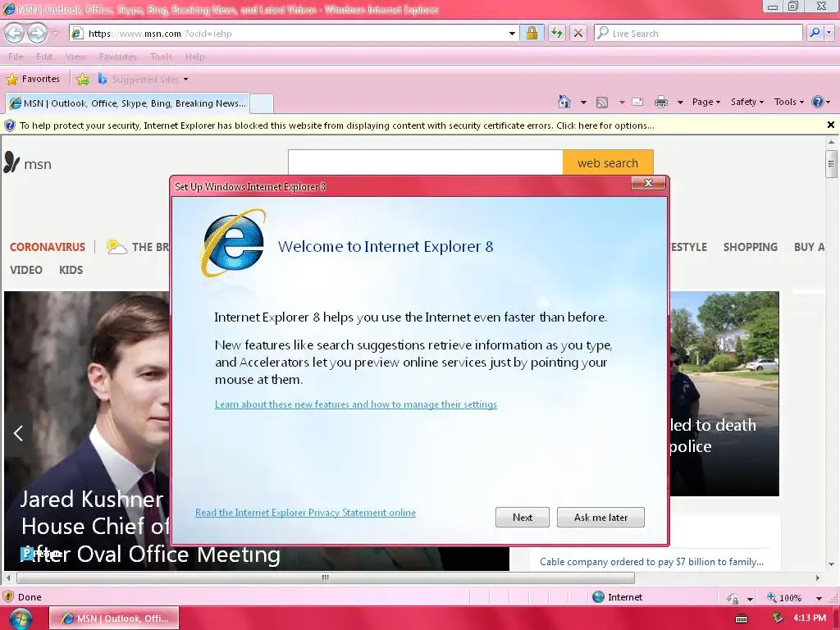Viewport: 840px width, 630px height.
Task: Click the Live Search magnifier button
Action: pyautogui.click(x=815, y=33)
